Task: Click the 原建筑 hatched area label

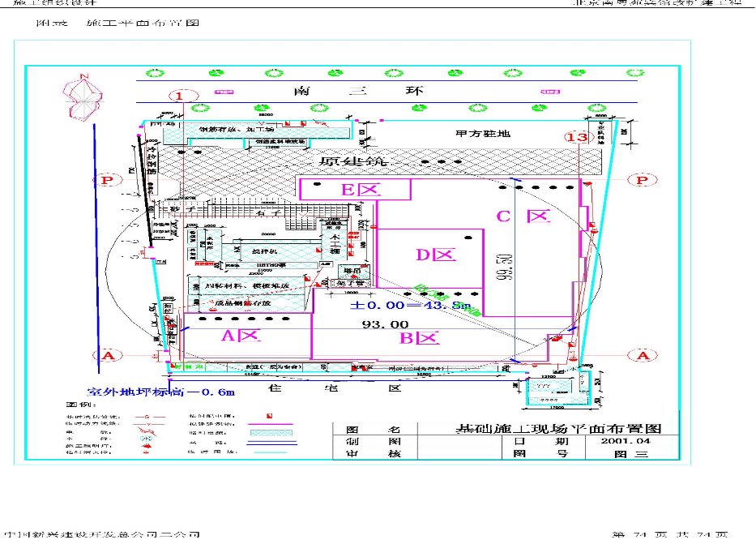Action: tap(353, 161)
